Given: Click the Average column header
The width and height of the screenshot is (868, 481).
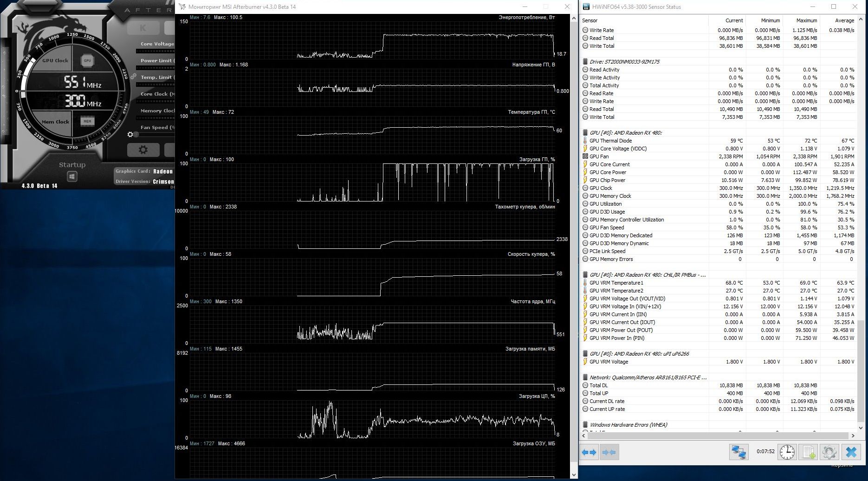Looking at the screenshot, I should [838, 20].
